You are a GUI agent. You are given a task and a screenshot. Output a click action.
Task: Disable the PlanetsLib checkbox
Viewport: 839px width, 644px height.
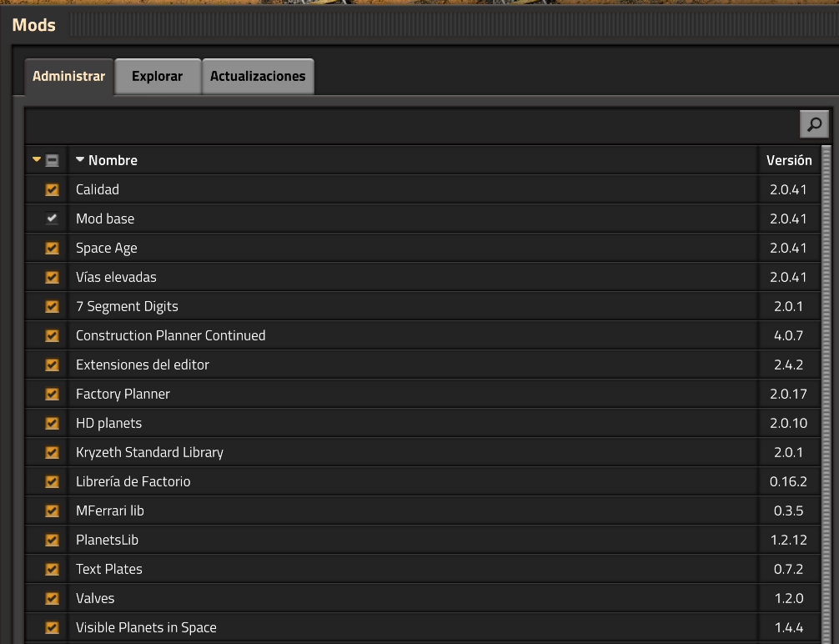click(x=52, y=540)
